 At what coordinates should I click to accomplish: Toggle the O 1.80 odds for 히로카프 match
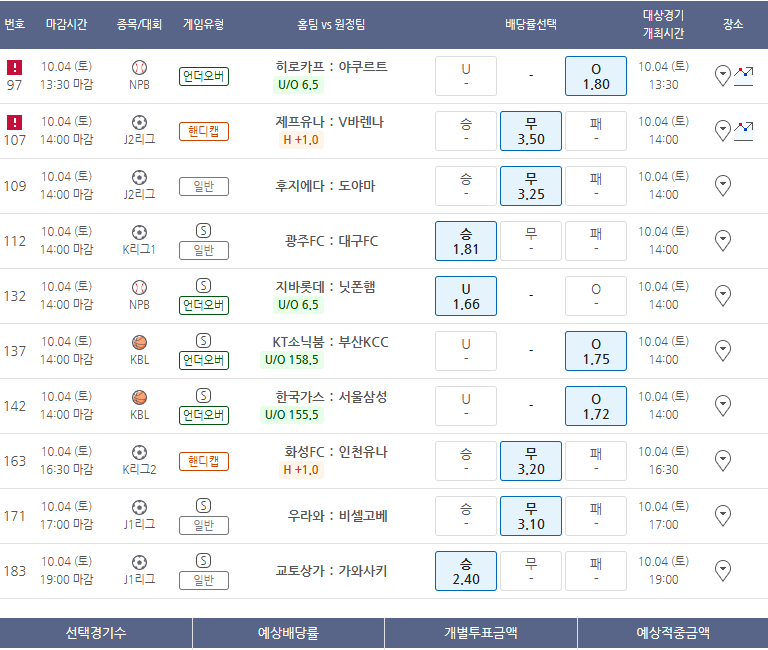pos(596,76)
